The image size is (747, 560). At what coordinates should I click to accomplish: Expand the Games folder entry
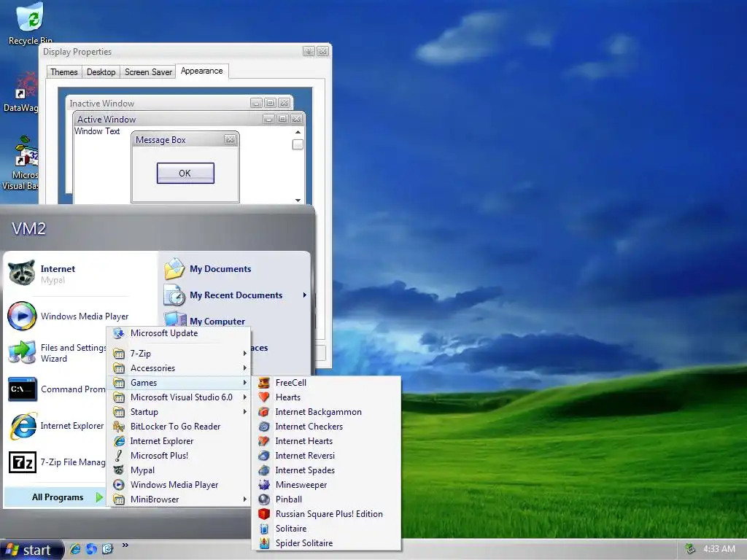[x=180, y=382]
